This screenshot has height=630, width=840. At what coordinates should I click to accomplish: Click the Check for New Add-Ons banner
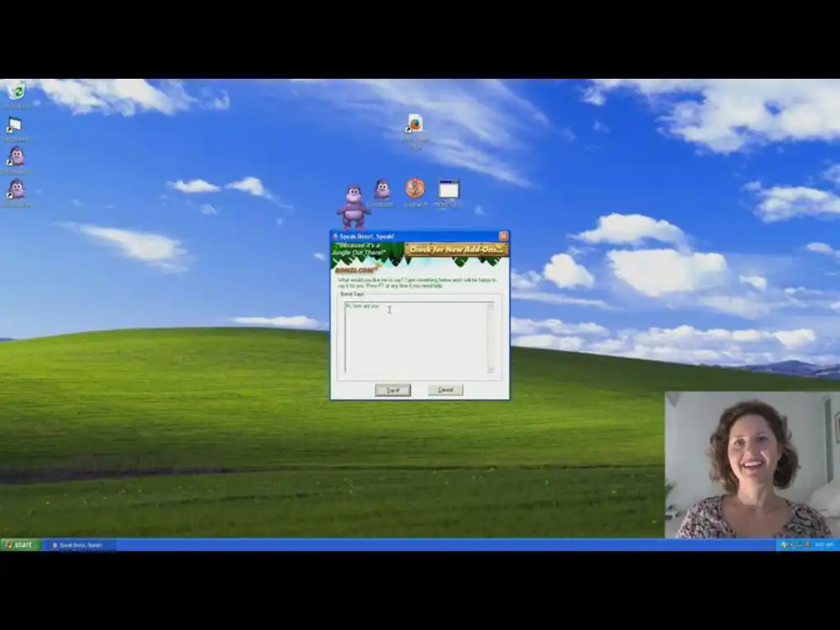[456, 249]
